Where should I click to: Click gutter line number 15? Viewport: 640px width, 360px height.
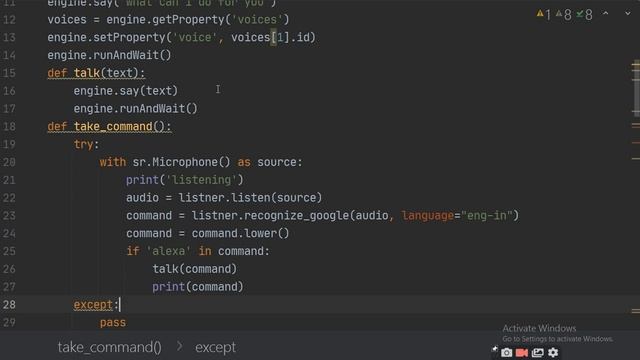coord(9,73)
